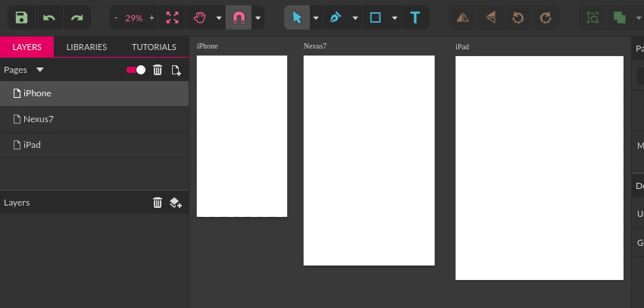
Task: Select the iPad artboard canvas
Action: (x=539, y=168)
